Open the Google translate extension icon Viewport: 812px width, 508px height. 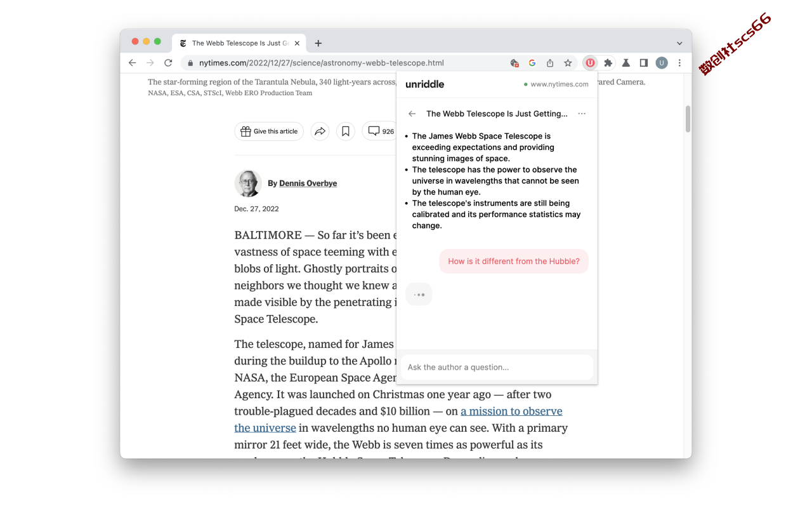[515, 63]
